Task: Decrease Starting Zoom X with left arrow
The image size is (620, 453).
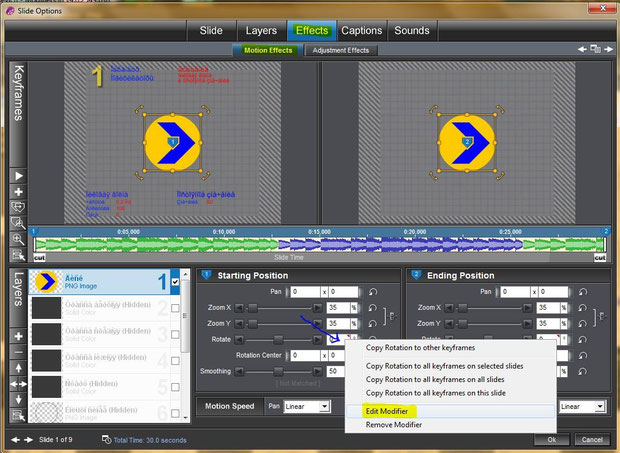Action: click(239, 308)
